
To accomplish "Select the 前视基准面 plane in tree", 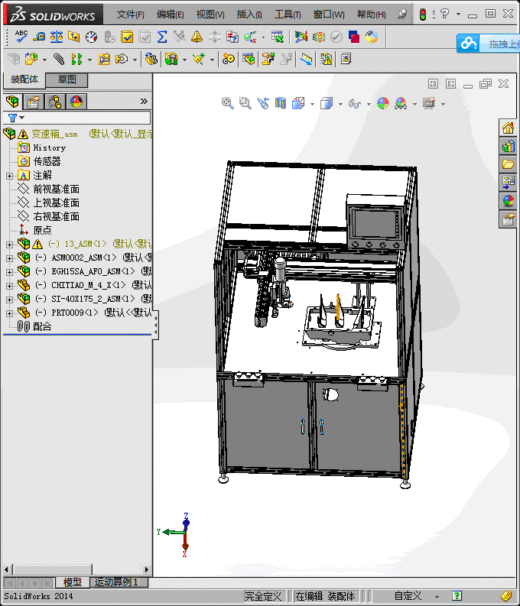I will click(56, 189).
